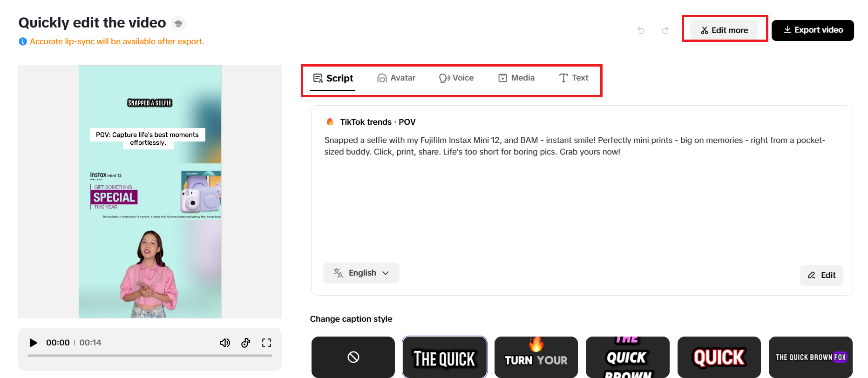Redo the last action
Image resolution: width=868 pixels, height=378 pixels.
coord(665,30)
